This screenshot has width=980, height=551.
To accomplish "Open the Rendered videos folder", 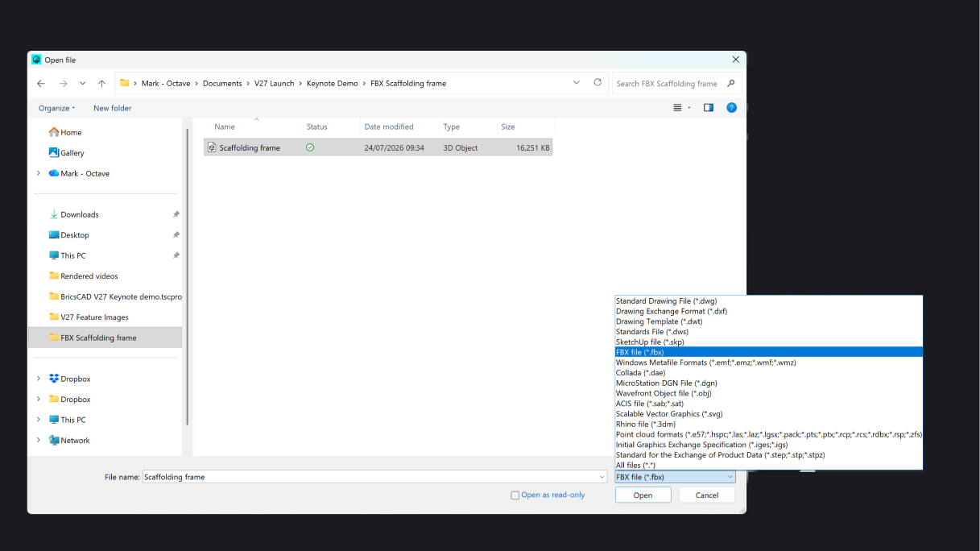I will (x=89, y=276).
